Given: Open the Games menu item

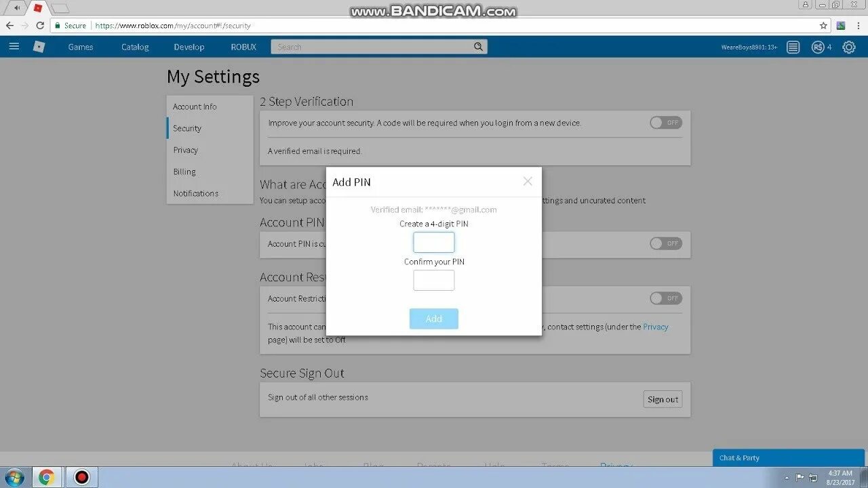Looking at the screenshot, I should [x=81, y=47].
